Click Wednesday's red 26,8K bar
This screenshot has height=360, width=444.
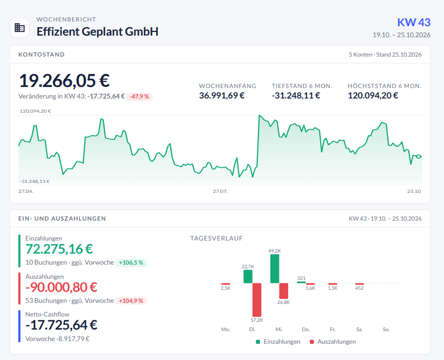(x=284, y=291)
